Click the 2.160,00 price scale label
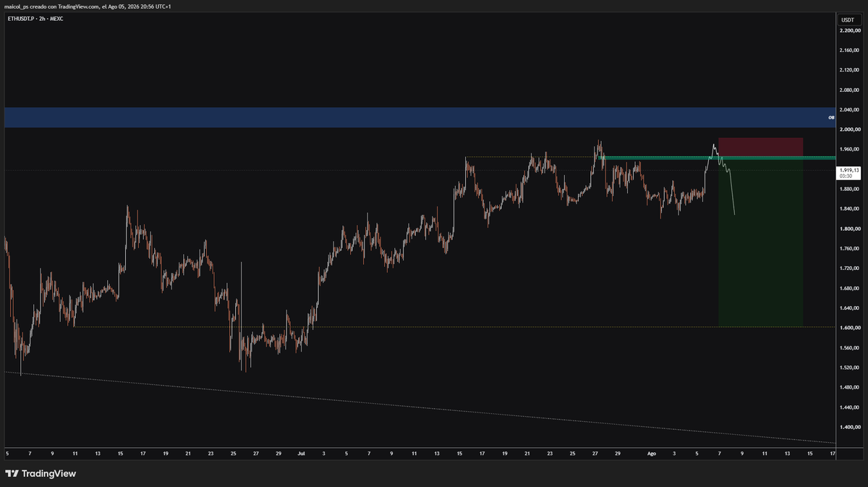 click(849, 51)
